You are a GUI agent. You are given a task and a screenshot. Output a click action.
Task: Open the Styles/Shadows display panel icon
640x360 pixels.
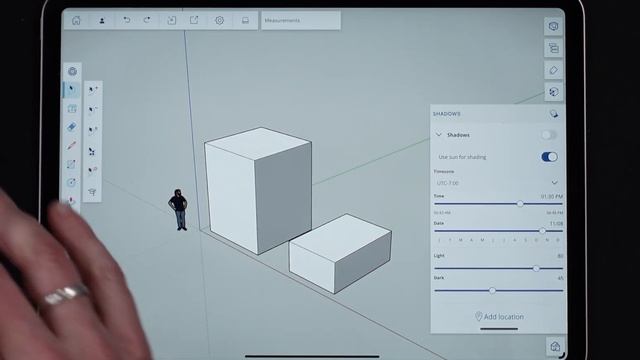[x=553, y=92]
